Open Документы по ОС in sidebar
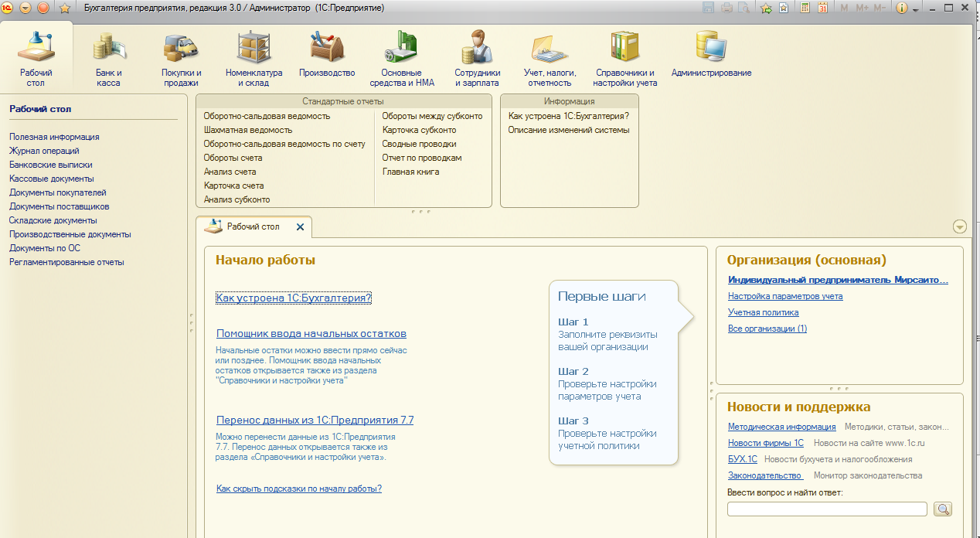This screenshot has width=980, height=538. coord(45,248)
